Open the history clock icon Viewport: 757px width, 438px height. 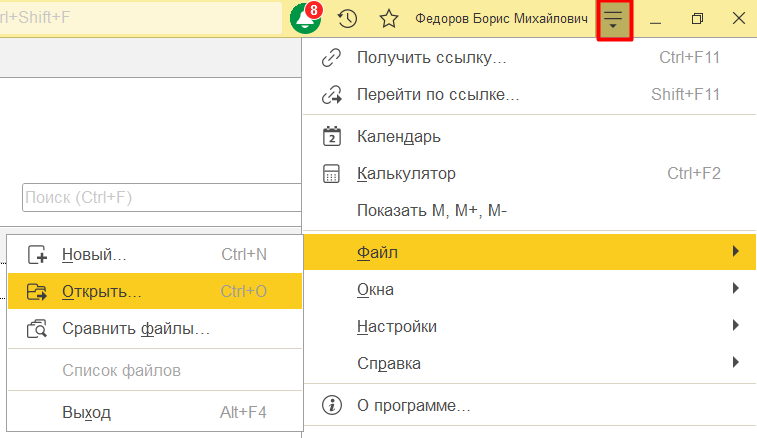(347, 19)
